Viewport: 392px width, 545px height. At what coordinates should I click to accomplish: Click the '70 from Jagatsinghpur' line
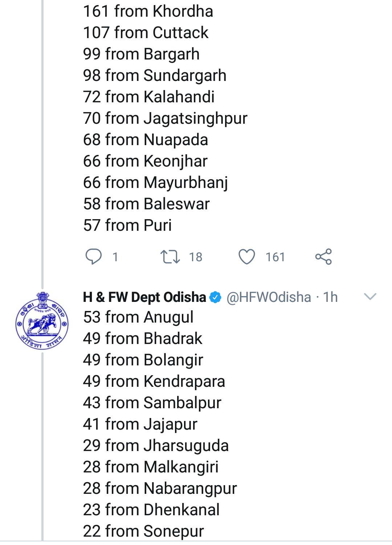(x=165, y=118)
